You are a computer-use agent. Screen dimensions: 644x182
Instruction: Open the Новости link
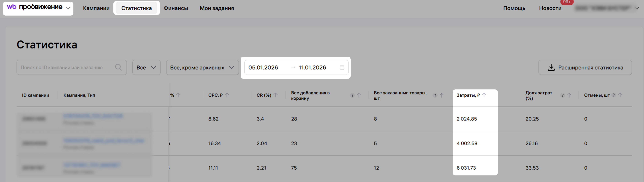click(x=550, y=8)
